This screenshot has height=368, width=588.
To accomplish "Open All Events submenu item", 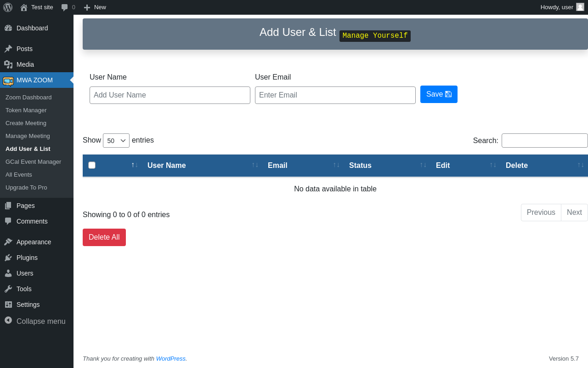I will click(19, 175).
